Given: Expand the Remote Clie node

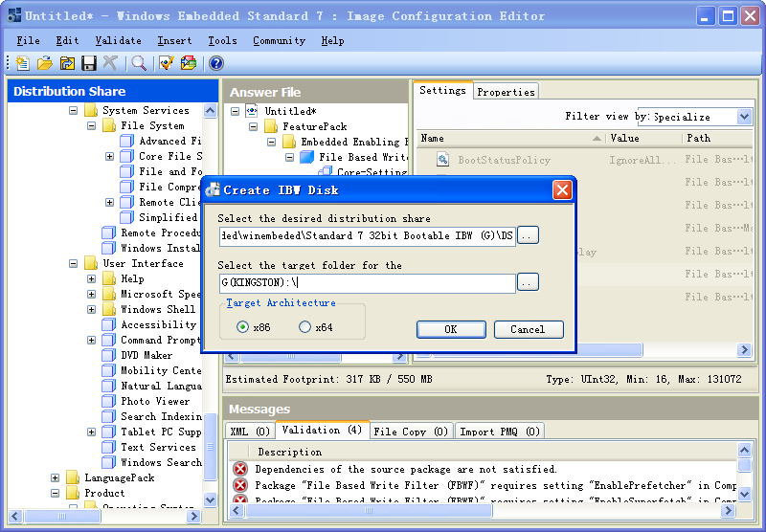Looking at the screenshot, I should coord(109,203).
